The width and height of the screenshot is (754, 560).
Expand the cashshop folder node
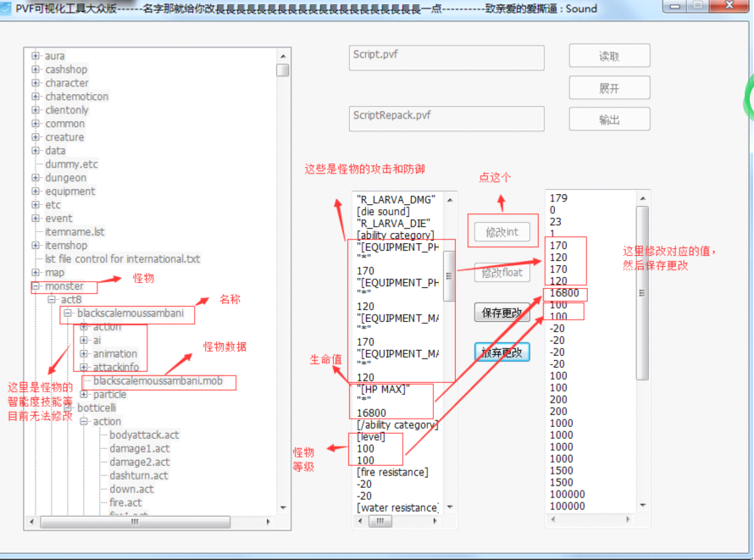36,69
